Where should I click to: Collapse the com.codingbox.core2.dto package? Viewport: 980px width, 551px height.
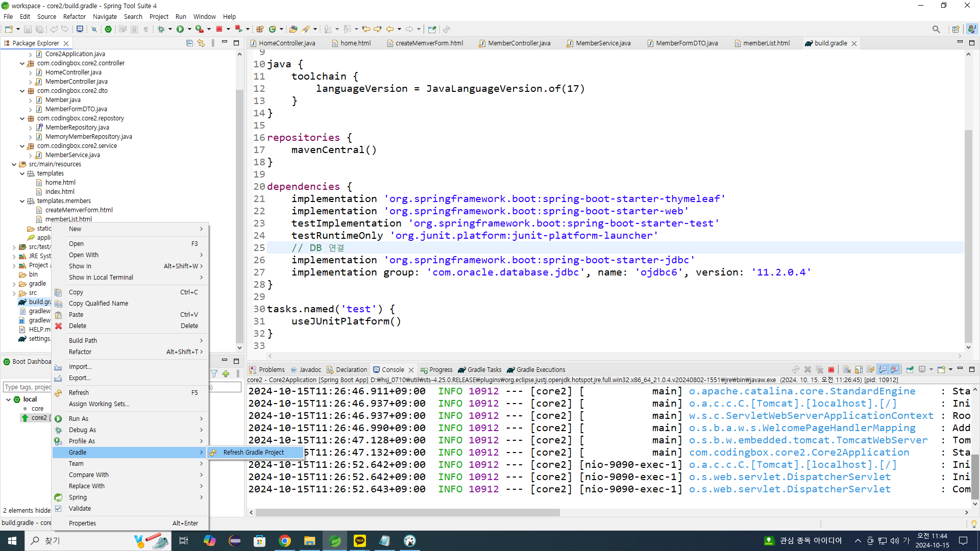point(22,91)
